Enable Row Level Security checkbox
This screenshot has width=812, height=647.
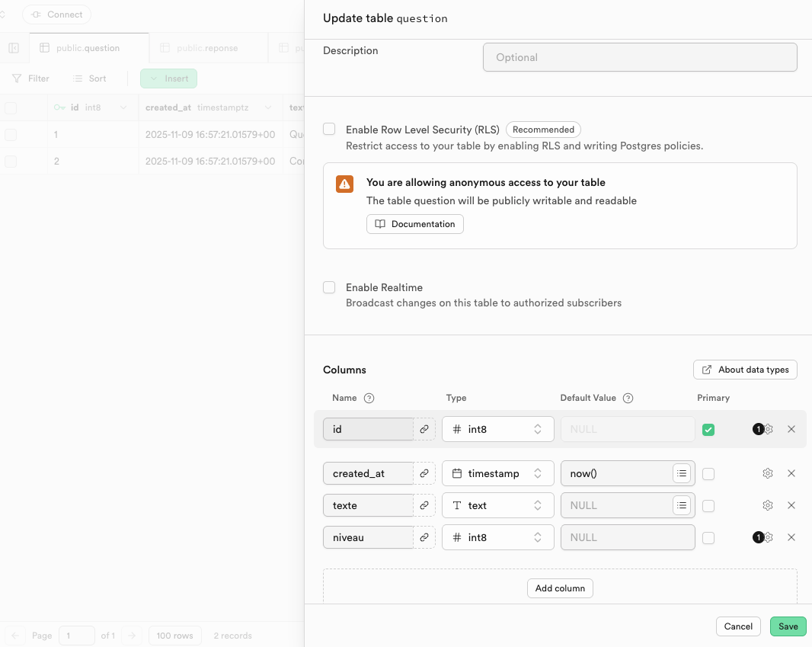pos(329,130)
